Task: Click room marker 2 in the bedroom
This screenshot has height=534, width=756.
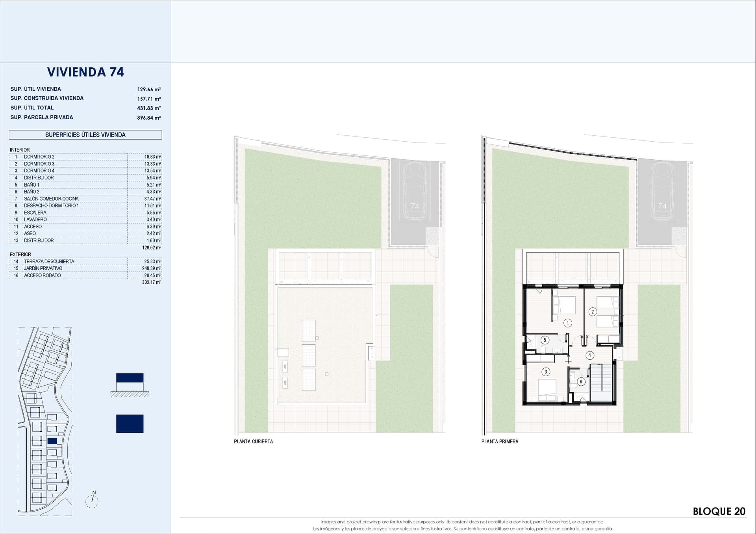Action: coord(593,312)
